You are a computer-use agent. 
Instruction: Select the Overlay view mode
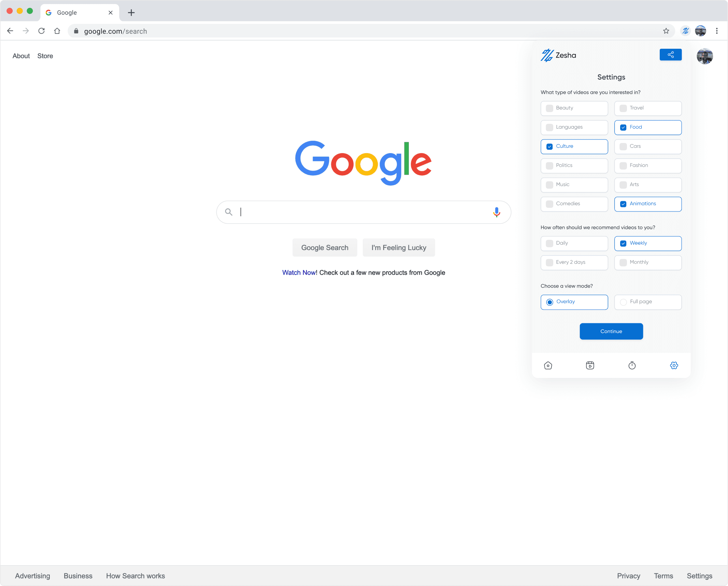tap(574, 302)
